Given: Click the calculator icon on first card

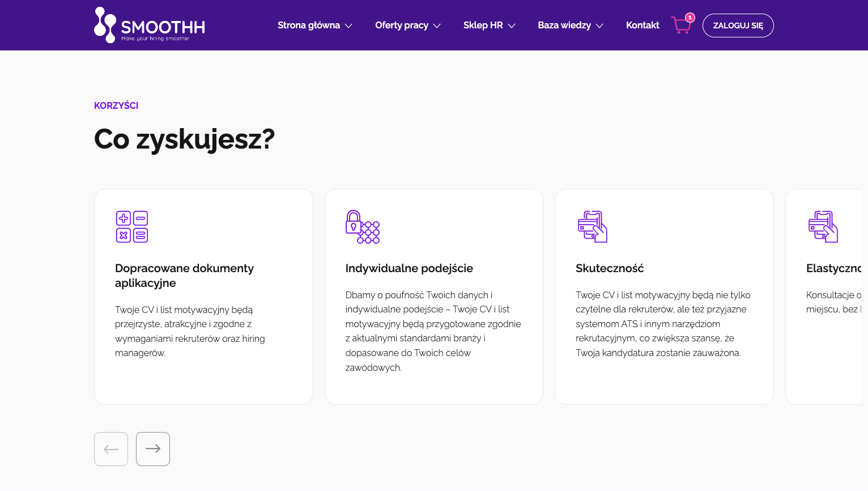Looking at the screenshot, I should tap(132, 227).
